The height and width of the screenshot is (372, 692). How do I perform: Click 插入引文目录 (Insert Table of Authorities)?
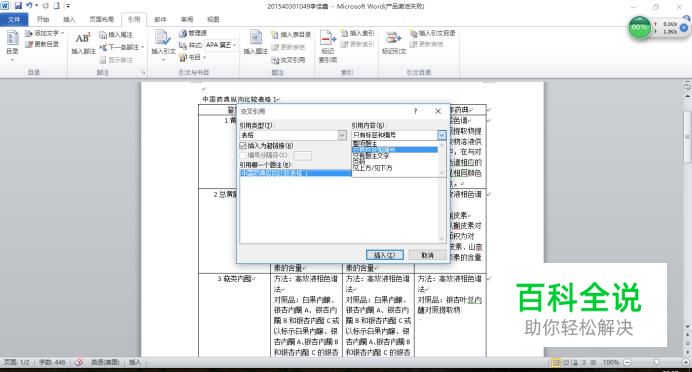[432, 34]
